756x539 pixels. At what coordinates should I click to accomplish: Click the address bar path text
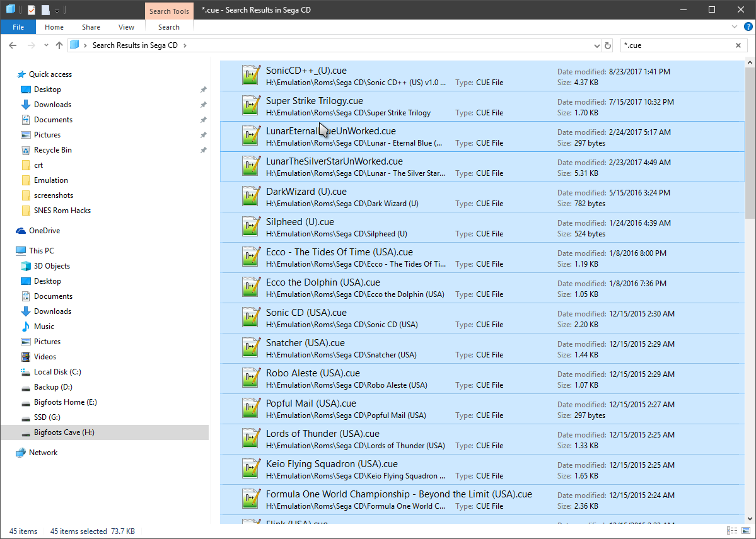click(135, 45)
